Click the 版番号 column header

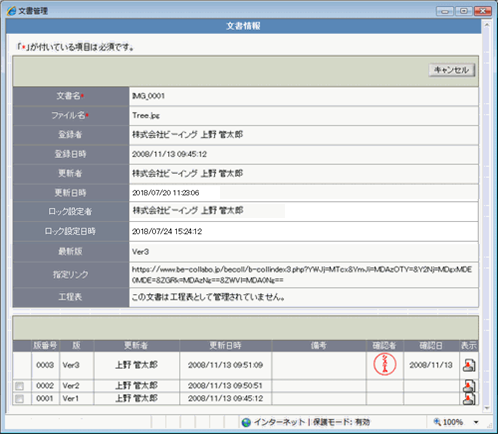pyautogui.click(x=45, y=346)
